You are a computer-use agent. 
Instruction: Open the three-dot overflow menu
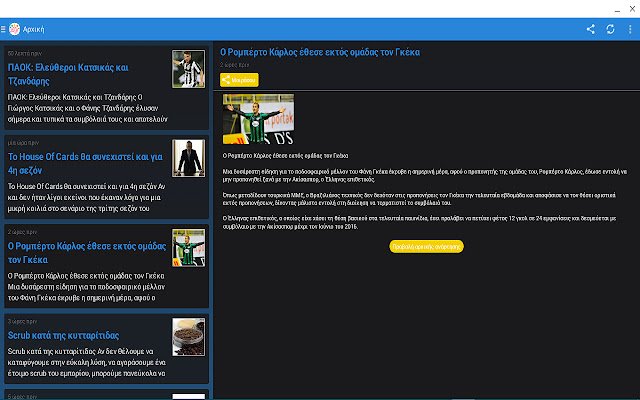(x=630, y=29)
